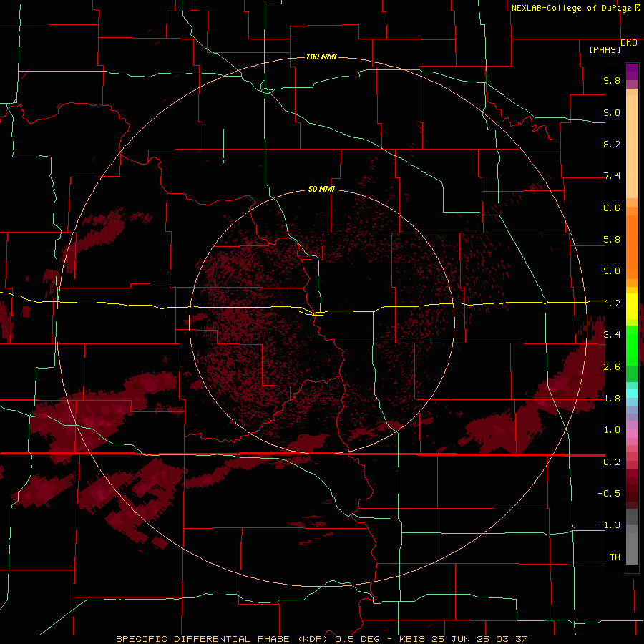The width and height of the screenshot is (644, 644).
Task: Pick the bright green segment of the color bar
Action: [x=632, y=345]
